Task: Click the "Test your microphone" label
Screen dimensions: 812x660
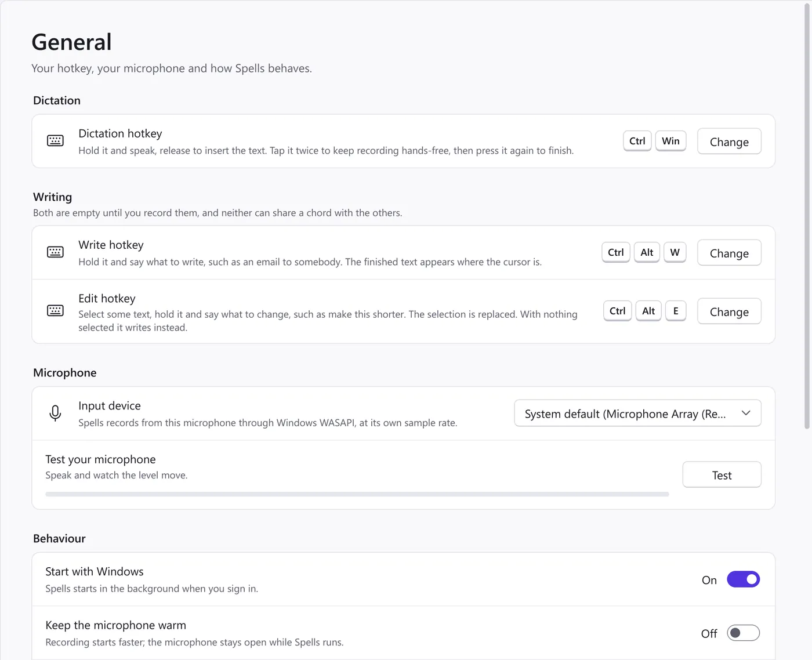Action: coord(100,459)
